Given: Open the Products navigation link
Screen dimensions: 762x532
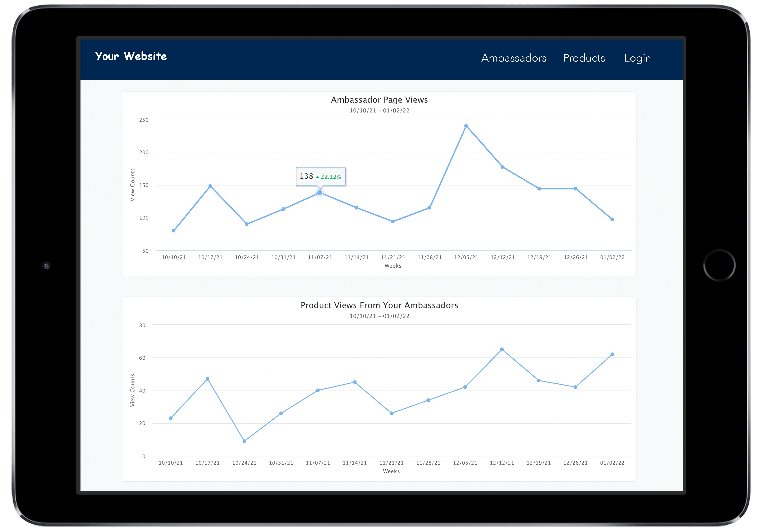Looking at the screenshot, I should click(584, 58).
